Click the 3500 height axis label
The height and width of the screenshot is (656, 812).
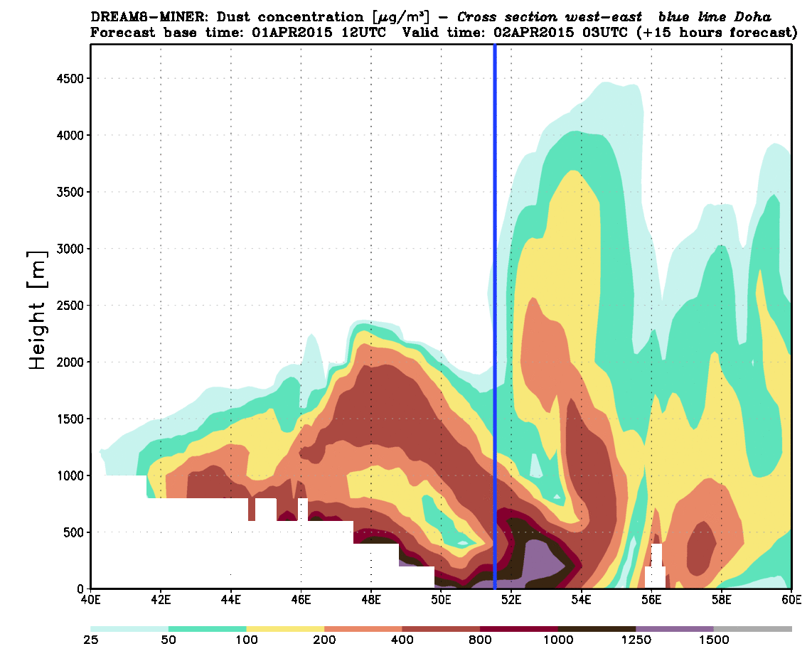70,192
